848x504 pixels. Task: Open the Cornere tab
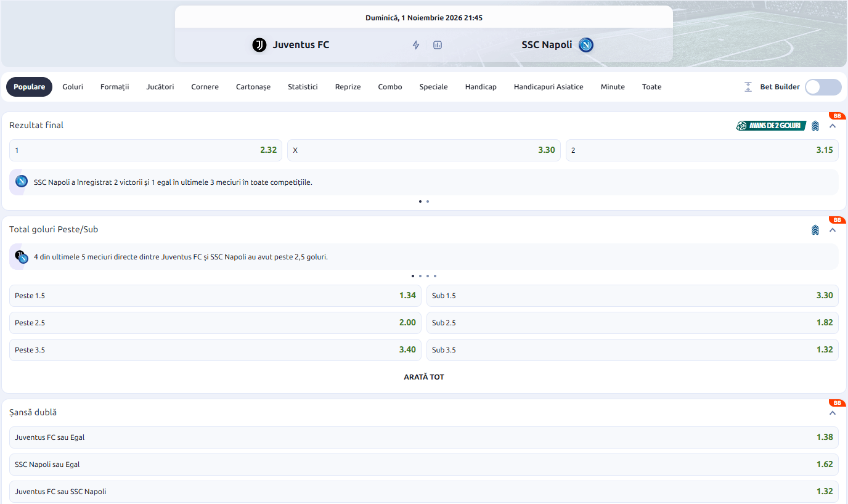205,87
